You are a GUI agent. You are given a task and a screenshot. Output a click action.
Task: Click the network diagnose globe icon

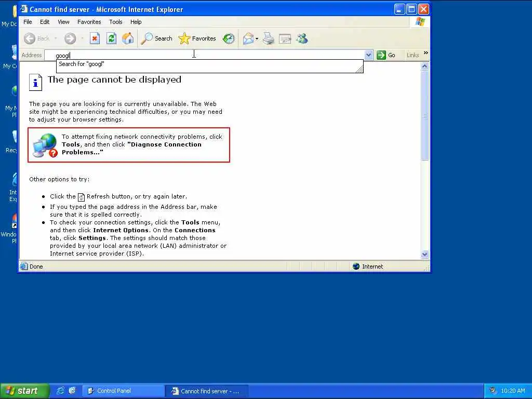tap(45, 145)
